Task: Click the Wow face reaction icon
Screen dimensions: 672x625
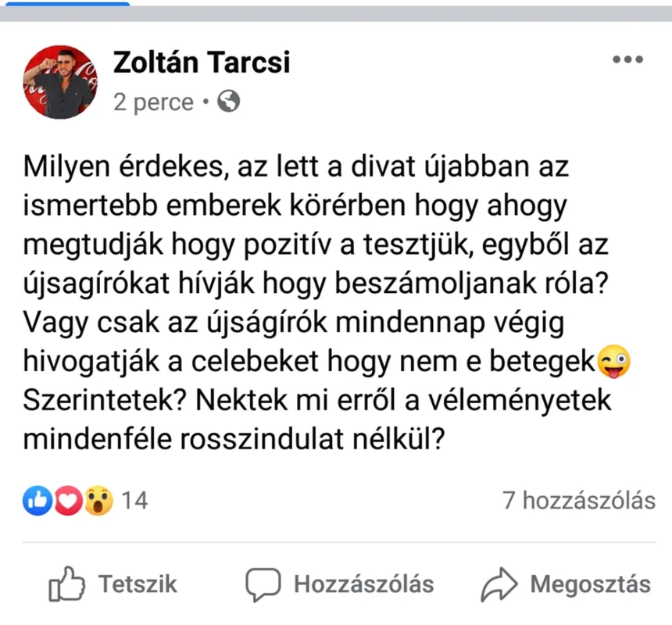Action: click(x=99, y=500)
